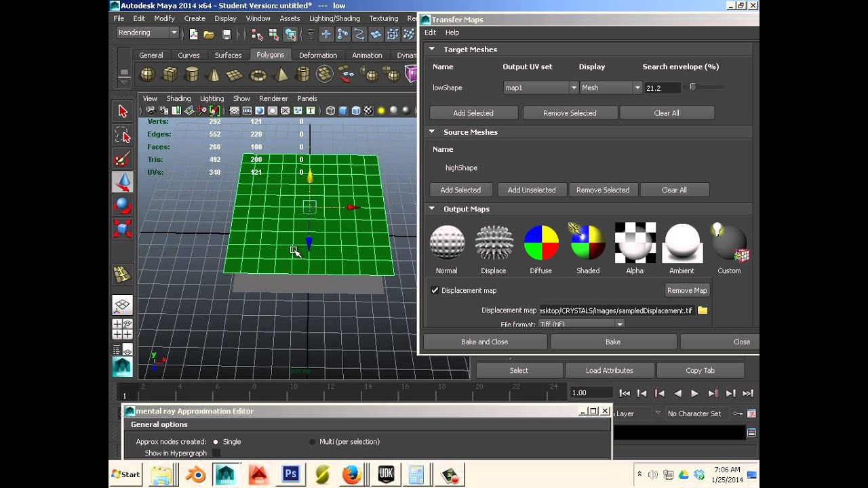Choose the Paint Selection tool
Viewport: 868px width, 488px height.
click(122, 159)
